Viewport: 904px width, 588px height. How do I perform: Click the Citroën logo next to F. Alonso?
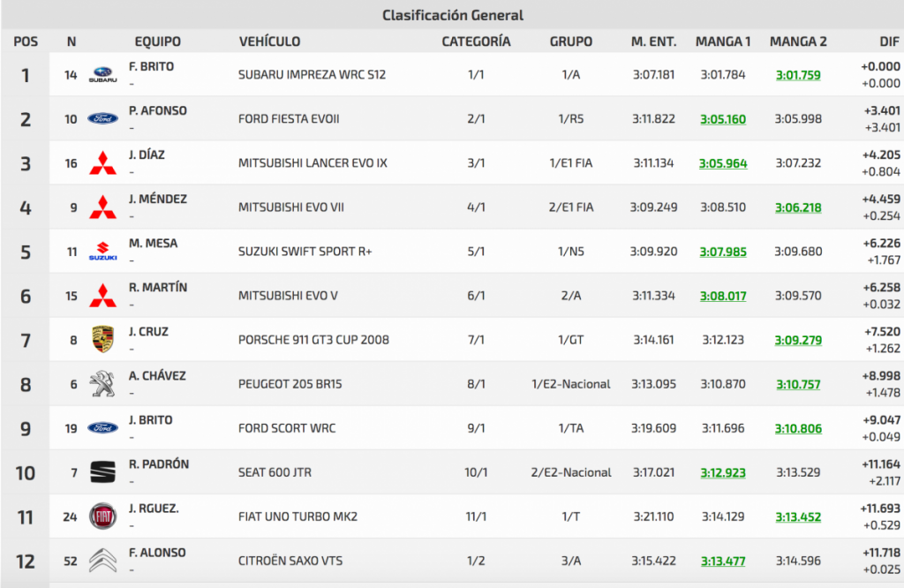[102, 561]
